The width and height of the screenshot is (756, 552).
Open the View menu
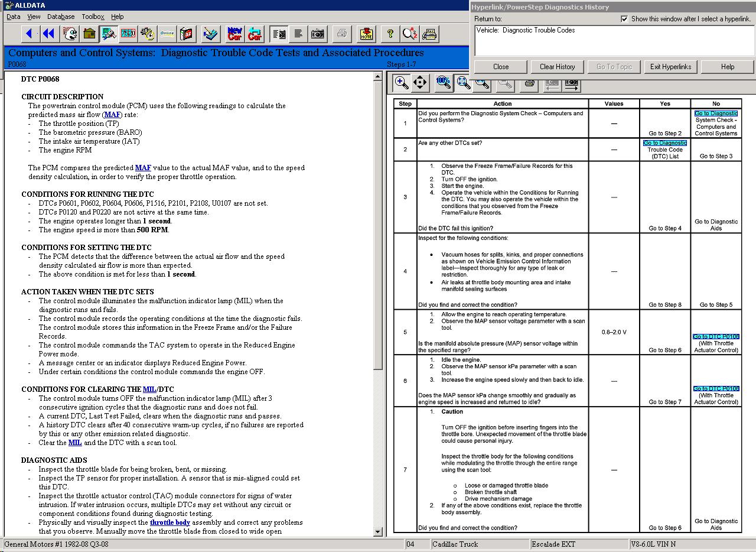click(x=34, y=17)
